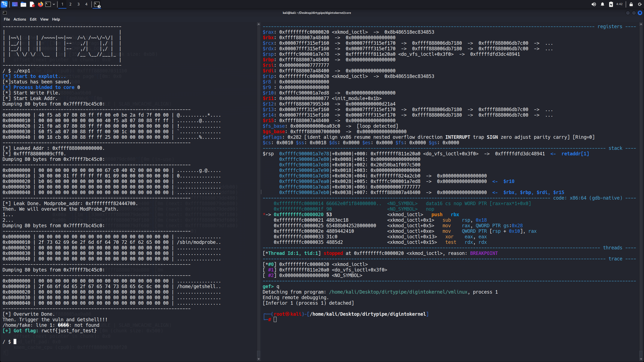Open the File menu

coord(7,19)
